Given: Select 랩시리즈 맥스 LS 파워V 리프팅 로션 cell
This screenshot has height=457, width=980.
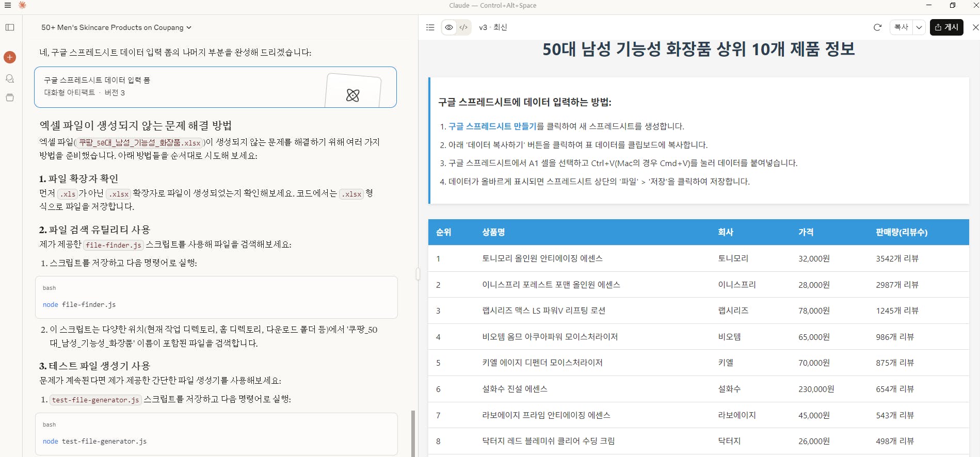Looking at the screenshot, I should click(x=543, y=311).
